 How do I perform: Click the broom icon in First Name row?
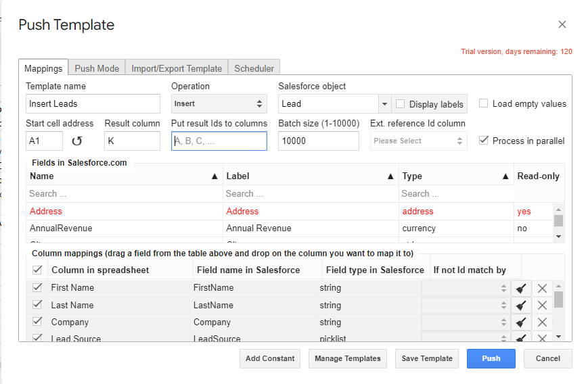coord(520,288)
